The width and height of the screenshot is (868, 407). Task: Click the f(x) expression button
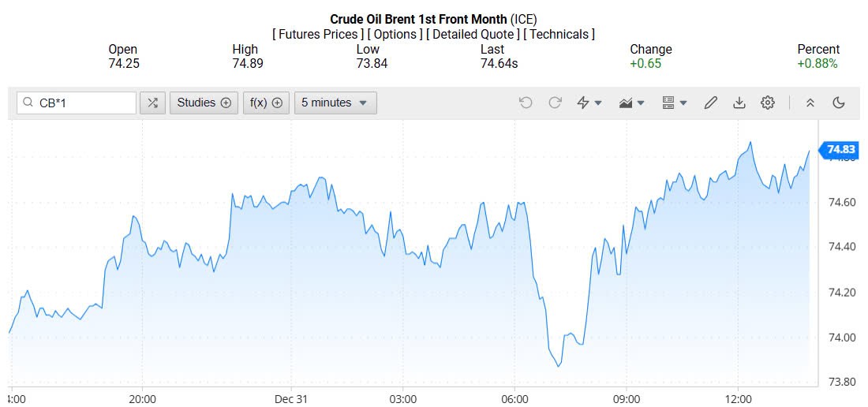[x=266, y=103]
